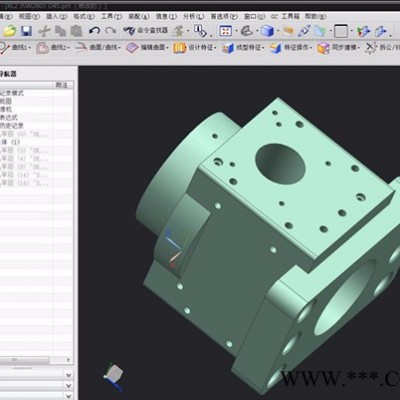This screenshot has height=400, width=400.
Task: Select the 草图 (16) sketch row
Action: pos(36,183)
